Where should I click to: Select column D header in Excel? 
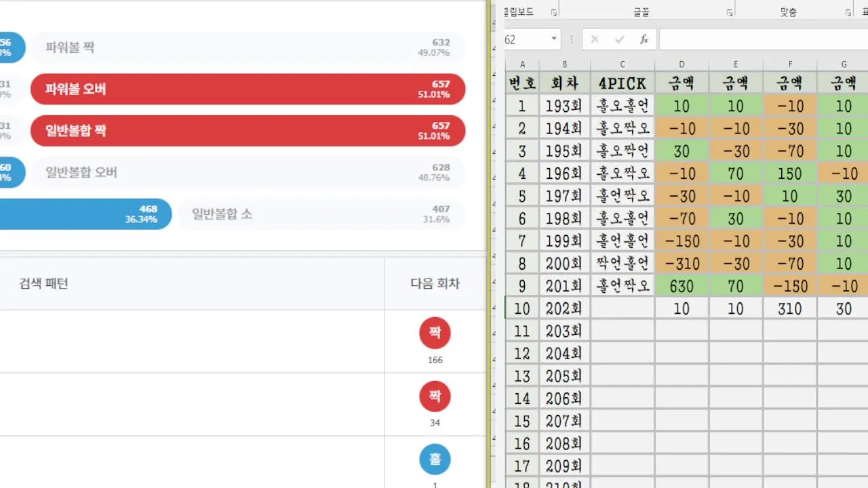pos(682,64)
